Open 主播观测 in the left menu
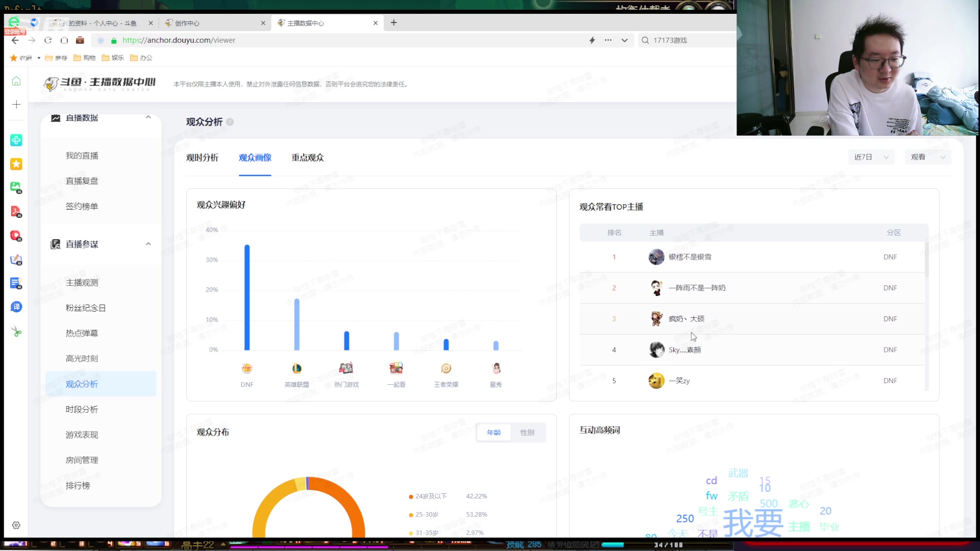Viewport: 980px width, 551px height. [x=82, y=283]
